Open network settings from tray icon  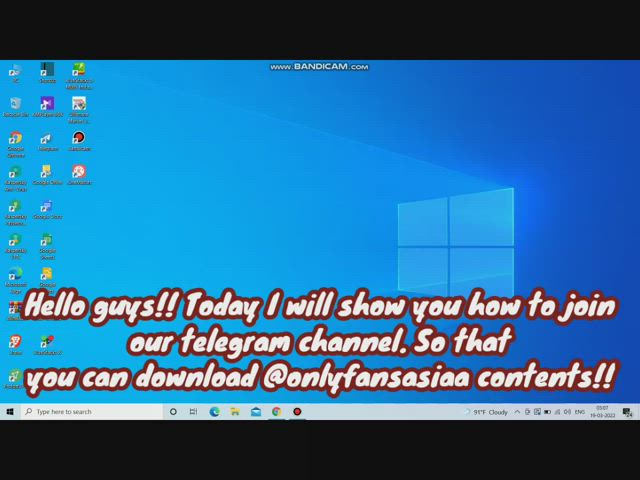[557, 412]
